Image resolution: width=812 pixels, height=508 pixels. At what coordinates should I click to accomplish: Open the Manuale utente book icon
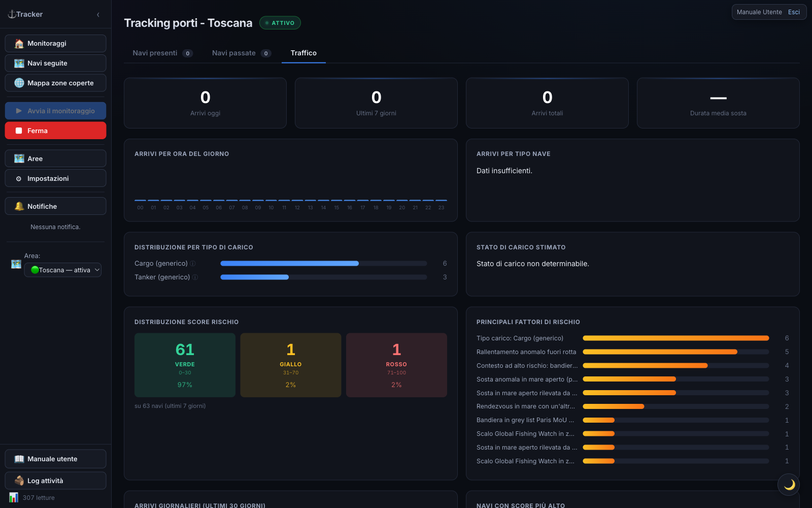tap(19, 459)
